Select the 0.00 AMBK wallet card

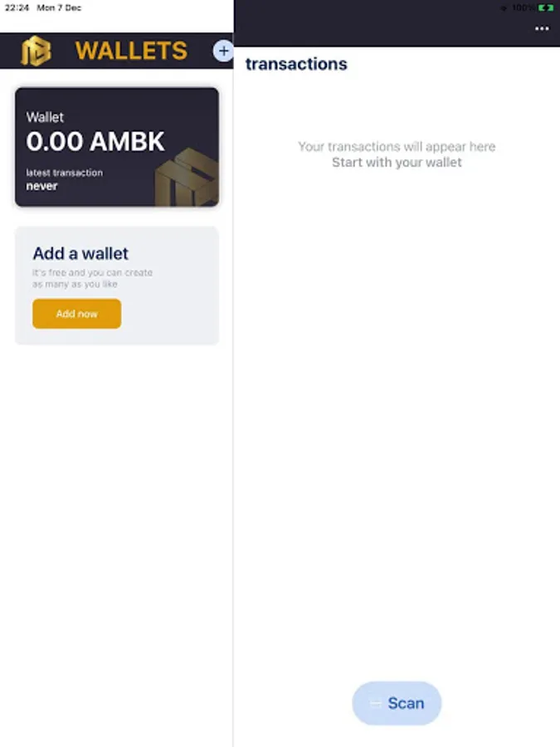tap(117, 147)
